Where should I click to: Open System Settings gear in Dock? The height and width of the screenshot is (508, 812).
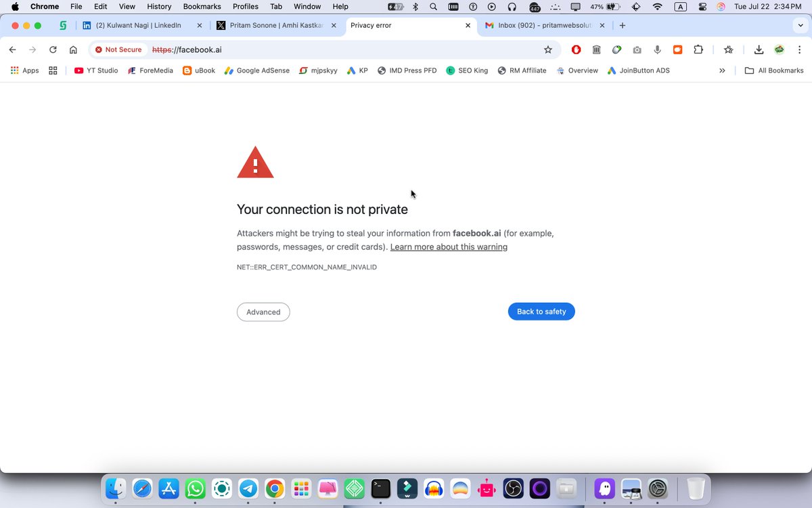658,488
